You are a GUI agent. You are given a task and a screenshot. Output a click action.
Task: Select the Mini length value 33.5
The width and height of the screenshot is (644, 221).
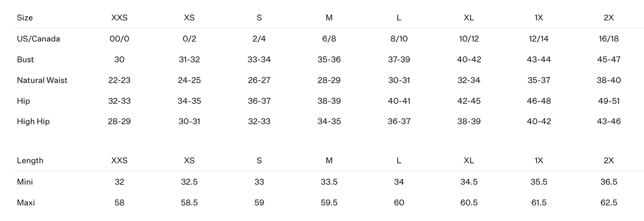(329, 182)
